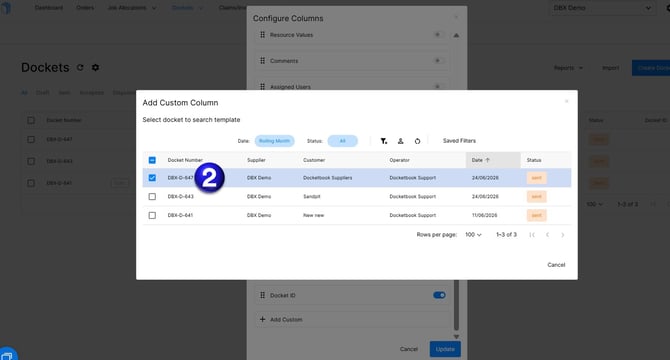Check the DBX-D-643 row checkbox in dialog
The image size is (670, 360).
tap(152, 196)
